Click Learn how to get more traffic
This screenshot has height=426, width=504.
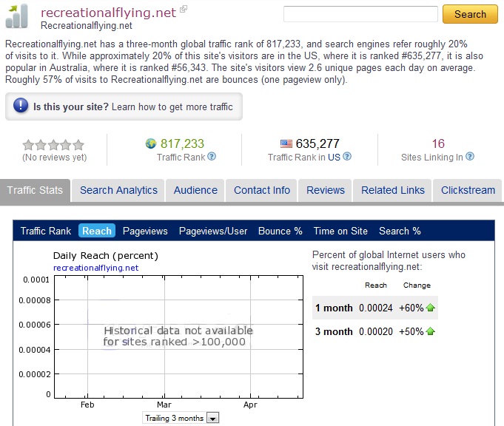coord(172,106)
